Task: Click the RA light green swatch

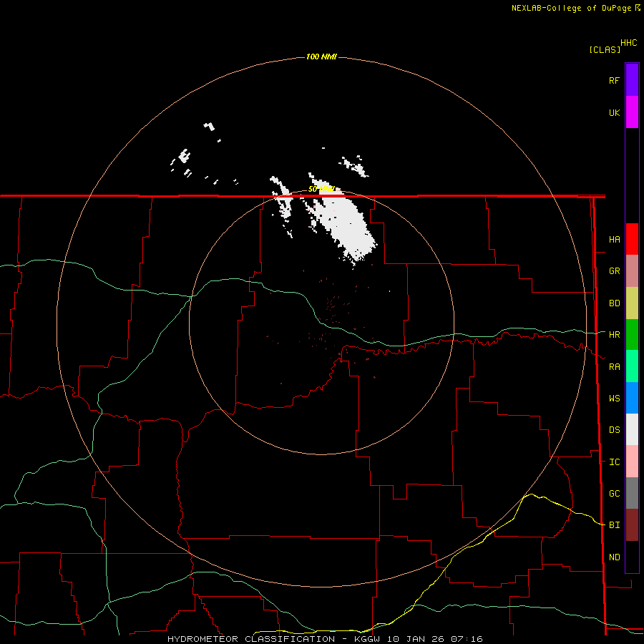Action: click(x=632, y=366)
